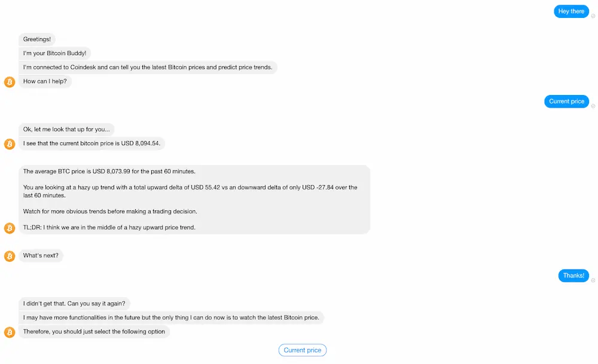
Task: Select the blue sent "Current price" message bubble
Action: point(566,102)
